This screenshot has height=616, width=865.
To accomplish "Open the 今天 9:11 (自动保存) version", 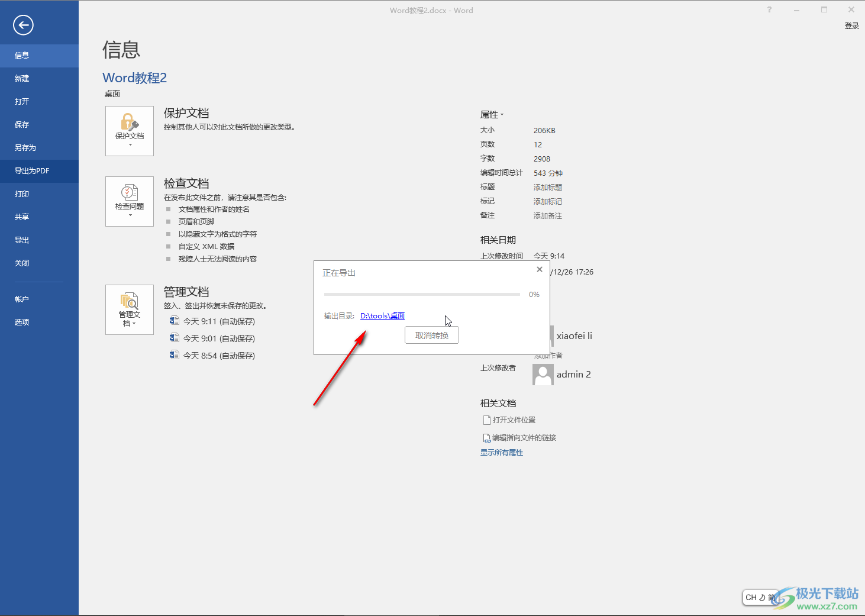I will click(219, 321).
